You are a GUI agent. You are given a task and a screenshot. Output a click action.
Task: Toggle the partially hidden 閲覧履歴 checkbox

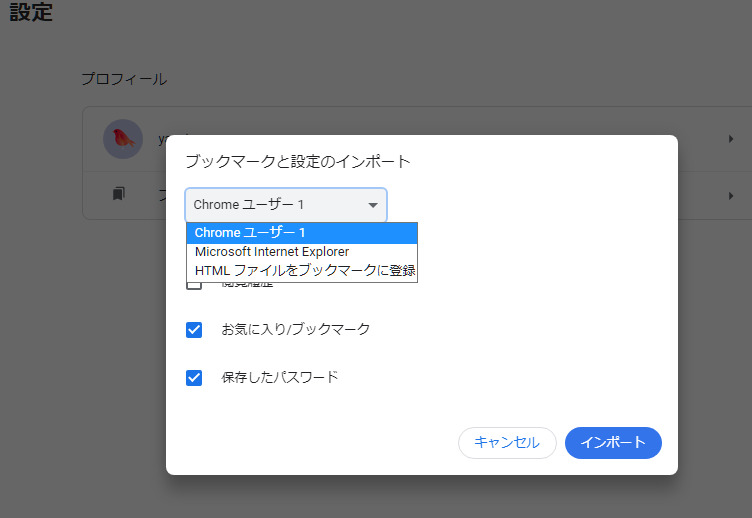[x=194, y=286]
